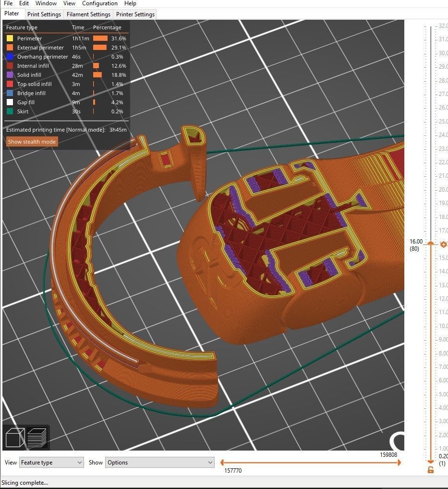Image resolution: width=448 pixels, height=489 pixels.
Task: Click the plus icon on layer slider
Action: [x=443, y=244]
